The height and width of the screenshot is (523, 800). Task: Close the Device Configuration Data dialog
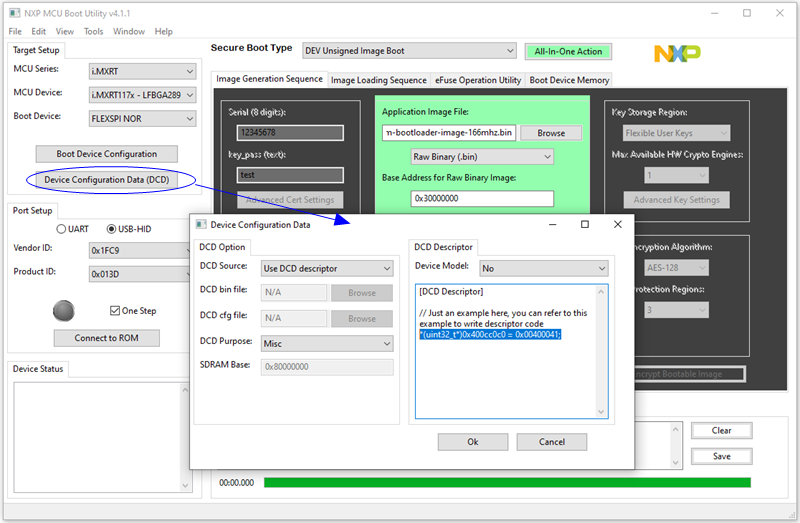tap(617, 225)
